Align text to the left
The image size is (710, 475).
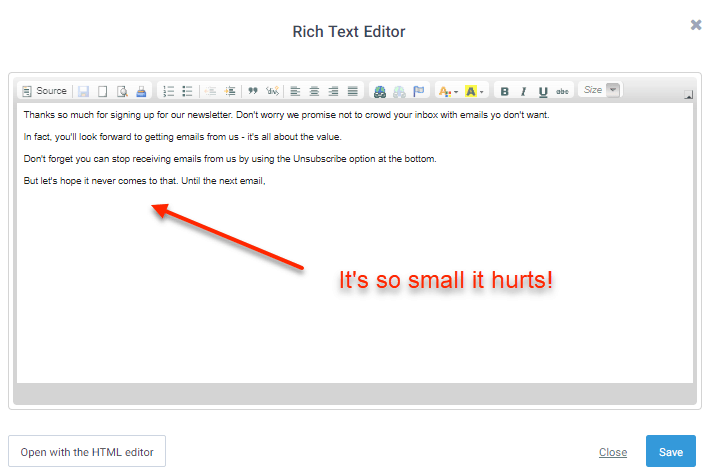[295, 91]
